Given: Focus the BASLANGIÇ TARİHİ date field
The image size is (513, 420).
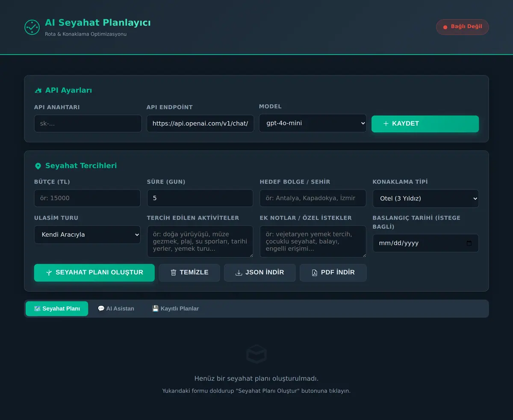Looking at the screenshot, I should (x=426, y=243).
